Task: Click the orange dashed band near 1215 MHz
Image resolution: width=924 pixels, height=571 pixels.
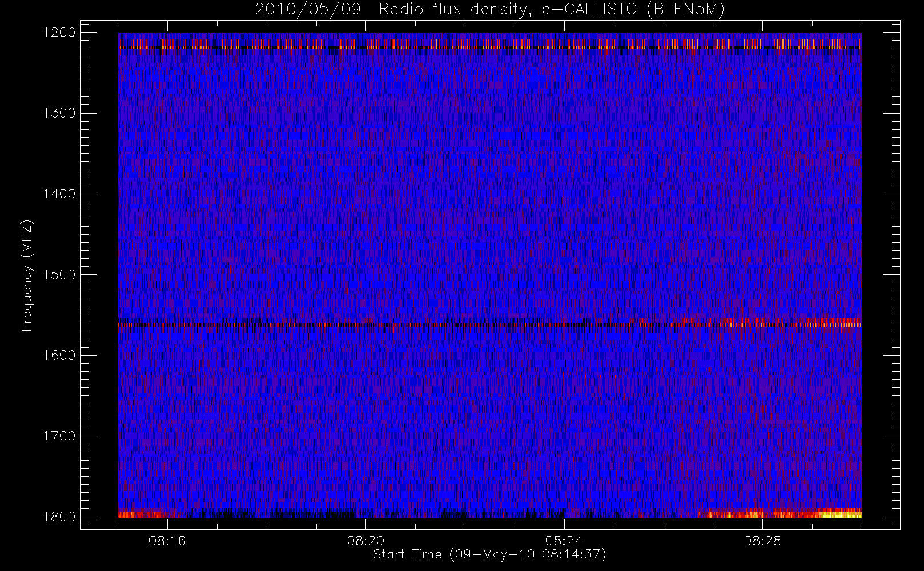Action: click(x=490, y=44)
